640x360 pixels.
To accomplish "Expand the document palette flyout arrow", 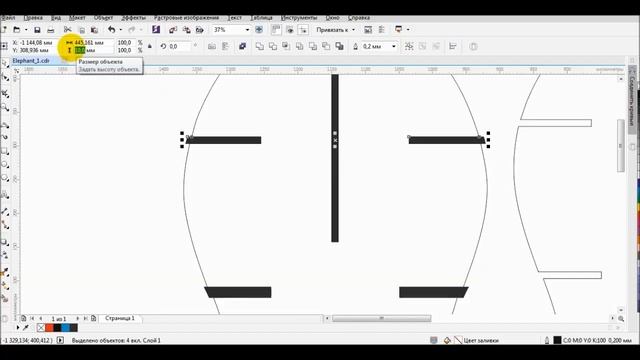I will (x=18, y=328).
